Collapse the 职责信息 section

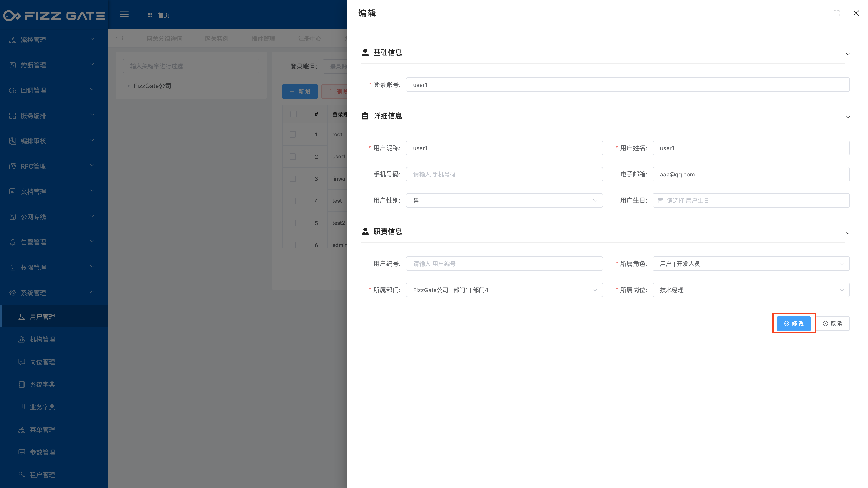pyautogui.click(x=847, y=233)
